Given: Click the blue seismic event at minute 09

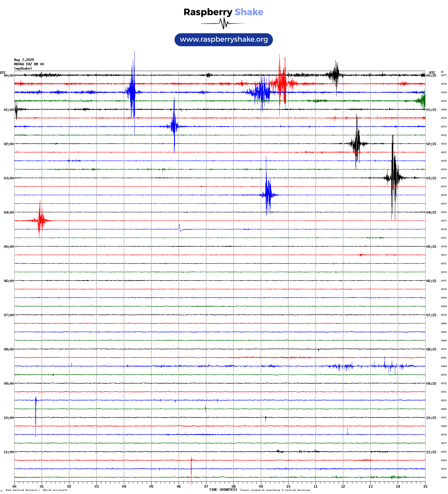Looking at the screenshot, I should click(267, 195).
